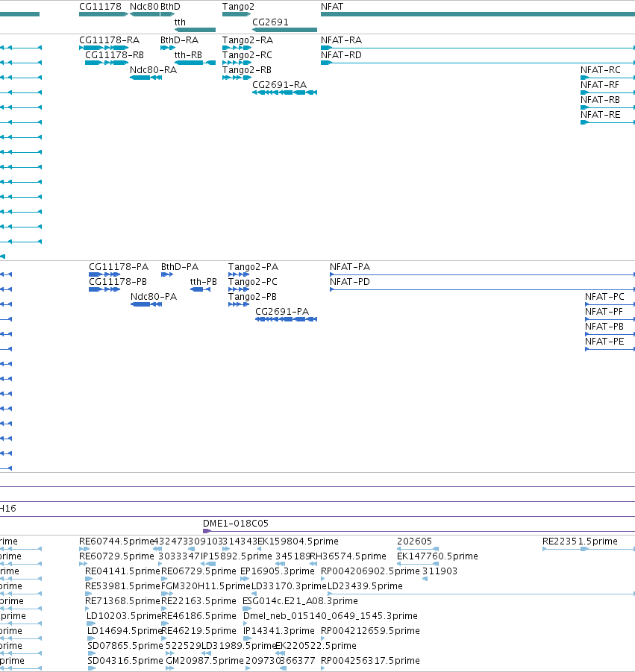Select EST SD07865.5prime label

[125, 647]
